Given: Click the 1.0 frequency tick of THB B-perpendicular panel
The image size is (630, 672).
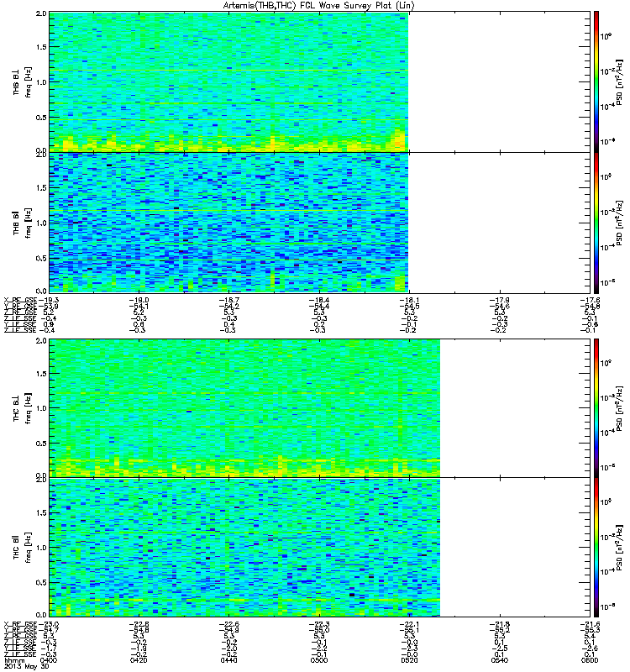Looking at the screenshot, I should click(x=41, y=82).
